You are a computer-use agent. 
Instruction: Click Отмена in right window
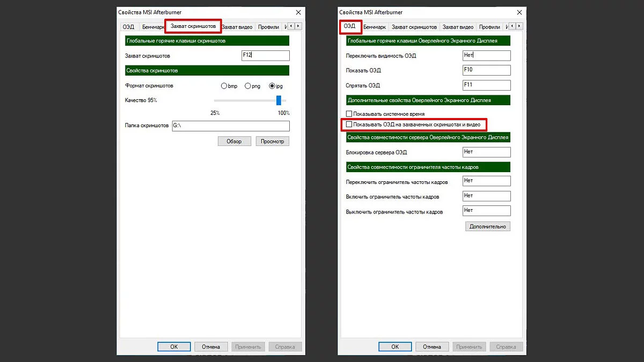[432, 346]
